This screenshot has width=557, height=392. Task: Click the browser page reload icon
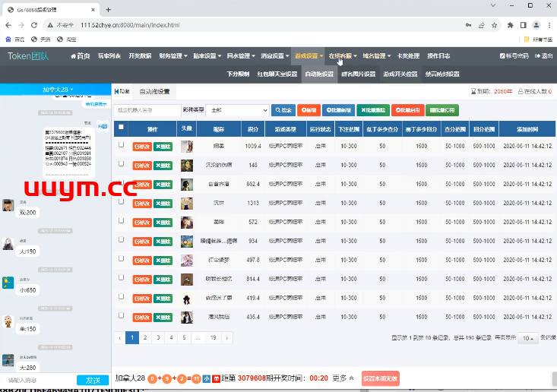[x=38, y=25]
